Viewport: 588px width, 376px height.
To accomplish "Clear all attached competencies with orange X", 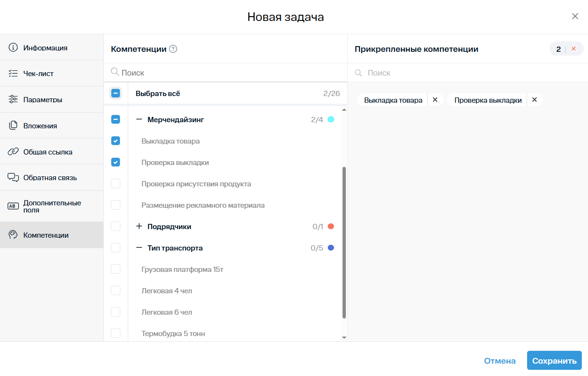I will [573, 49].
